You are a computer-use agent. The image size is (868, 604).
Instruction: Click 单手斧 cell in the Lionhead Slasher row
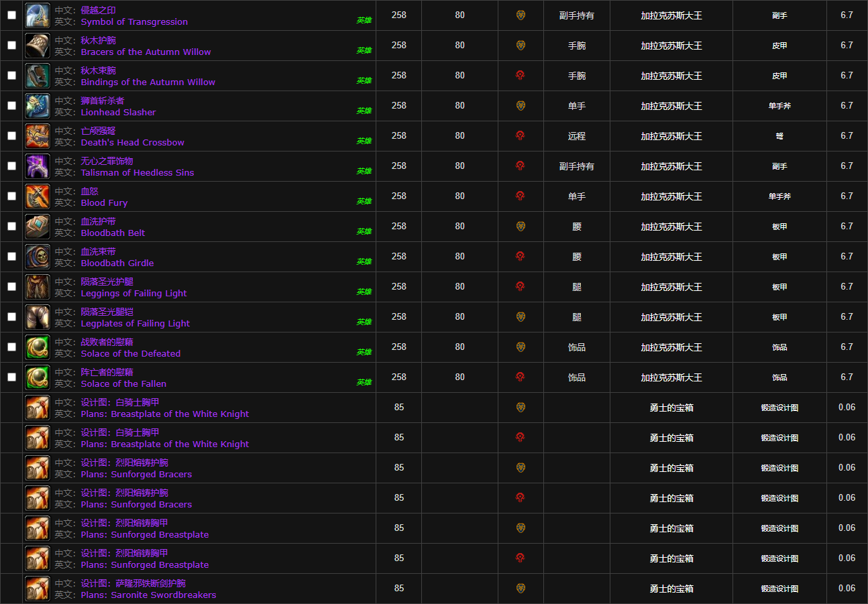779,106
